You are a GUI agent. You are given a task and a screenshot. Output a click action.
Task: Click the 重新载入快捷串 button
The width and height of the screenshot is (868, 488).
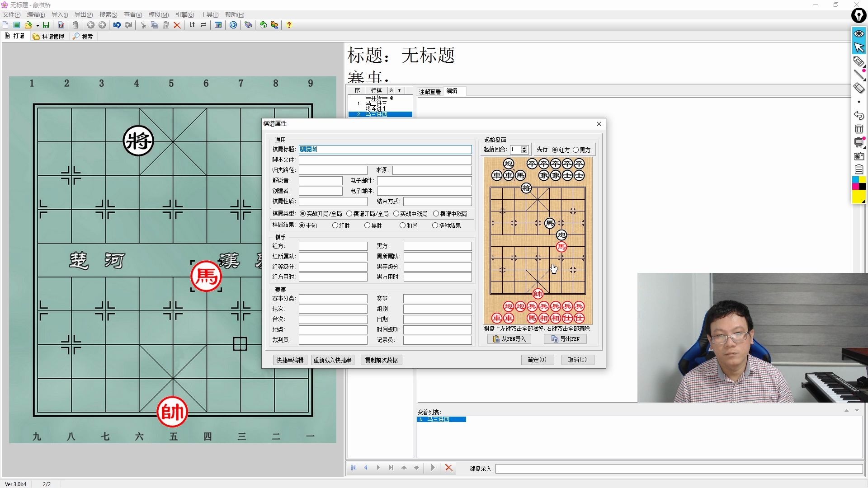[332, 360]
